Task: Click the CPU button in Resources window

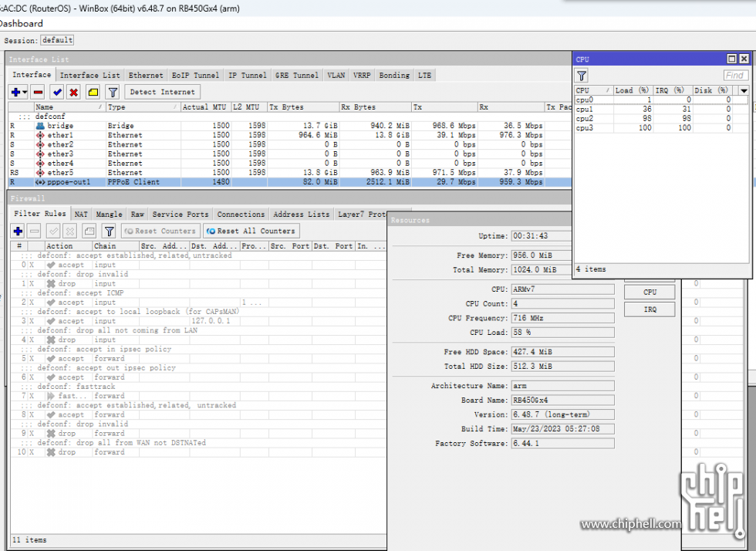Action: pyautogui.click(x=650, y=292)
